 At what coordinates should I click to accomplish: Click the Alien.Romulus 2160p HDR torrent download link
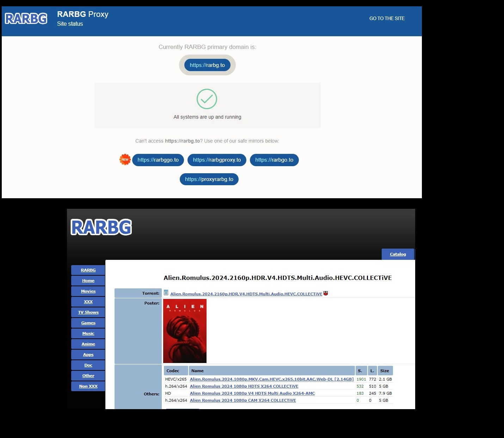pyautogui.click(x=246, y=294)
